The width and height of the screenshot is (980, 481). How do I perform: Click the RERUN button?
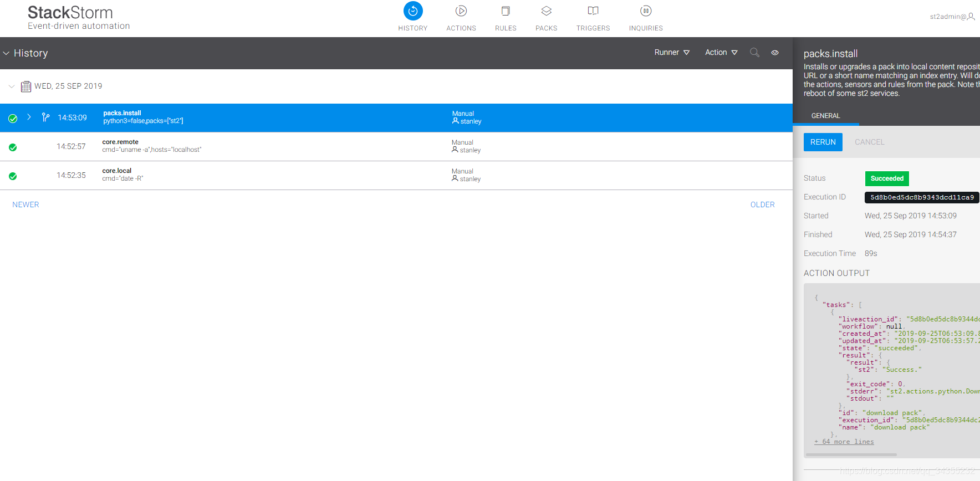tap(823, 142)
